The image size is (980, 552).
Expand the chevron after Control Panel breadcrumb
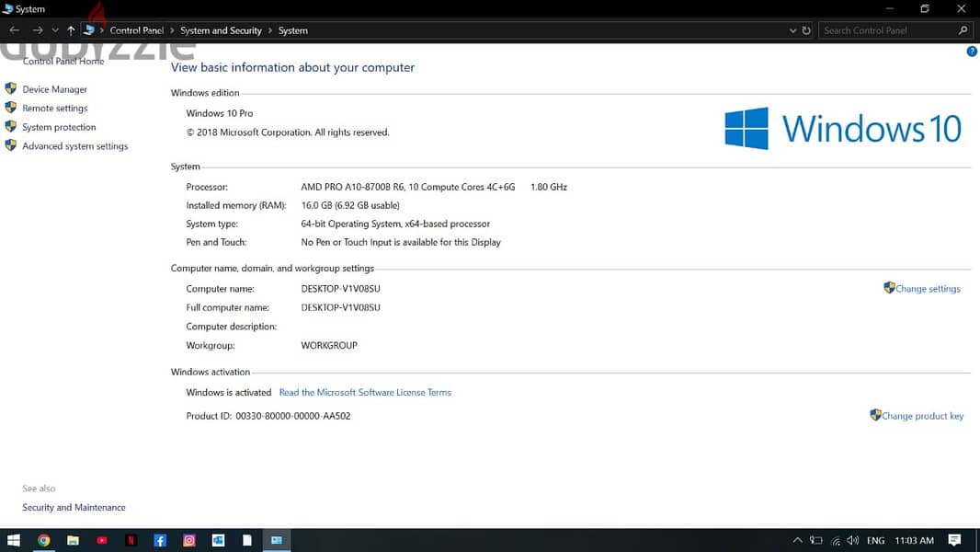click(x=172, y=30)
